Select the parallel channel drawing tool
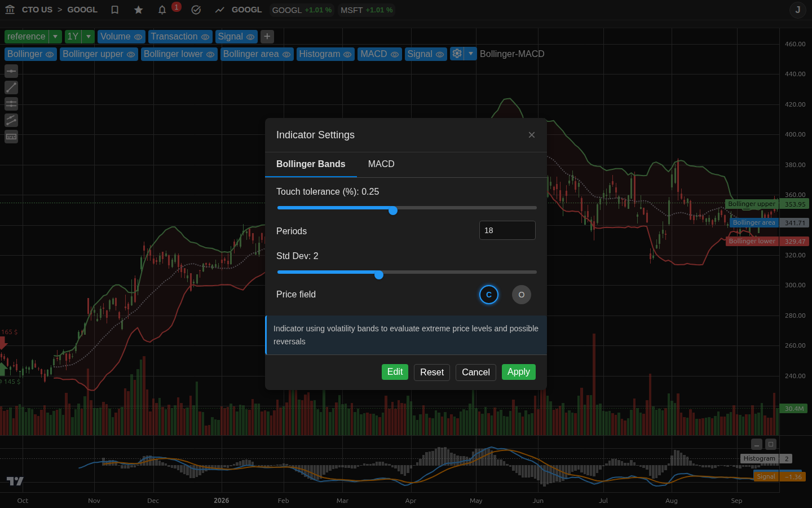812x508 pixels. pos(11,120)
